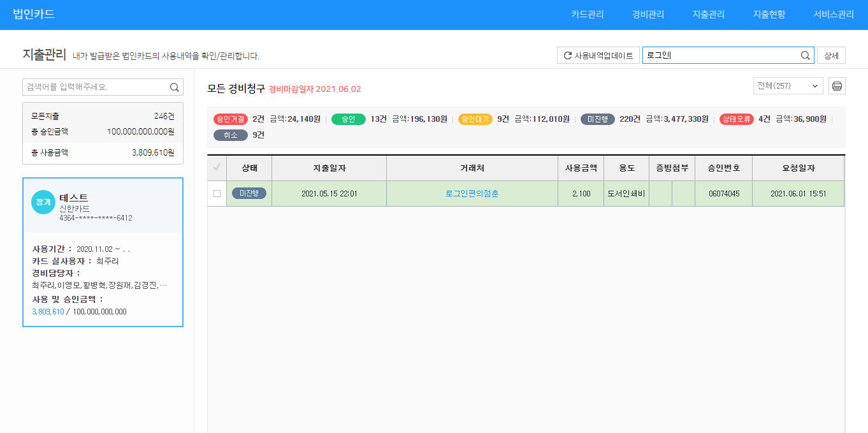
Task: Click the top search magnifier icon
Action: pyautogui.click(x=806, y=55)
